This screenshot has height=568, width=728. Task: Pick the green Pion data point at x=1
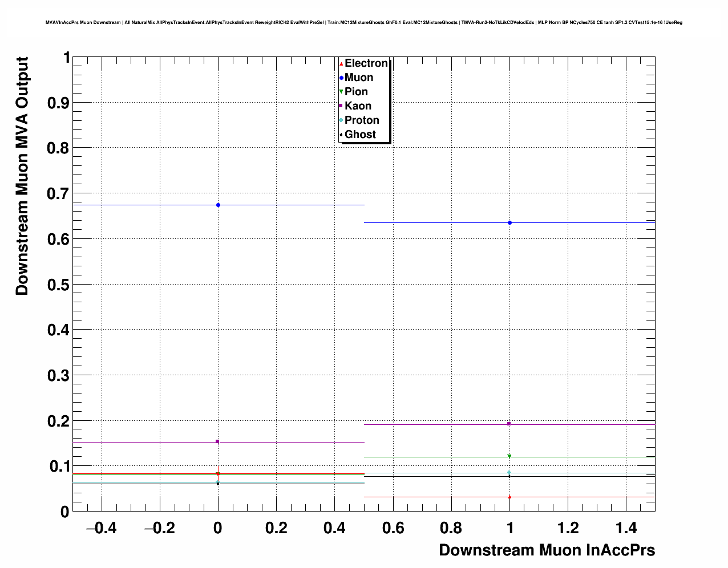509,456
